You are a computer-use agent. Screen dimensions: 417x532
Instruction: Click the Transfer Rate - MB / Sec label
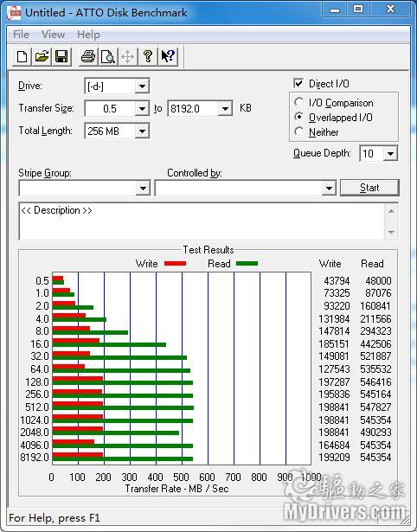176,489
